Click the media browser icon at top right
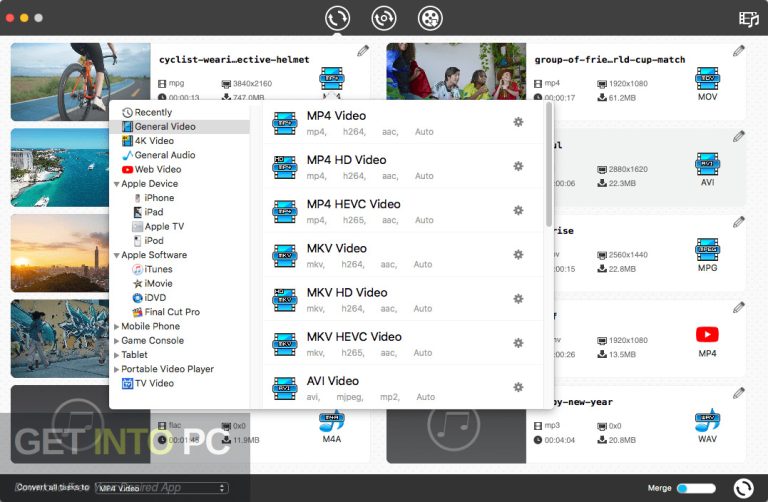Image resolution: width=768 pixels, height=502 pixels. pyautogui.click(x=748, y=19)
